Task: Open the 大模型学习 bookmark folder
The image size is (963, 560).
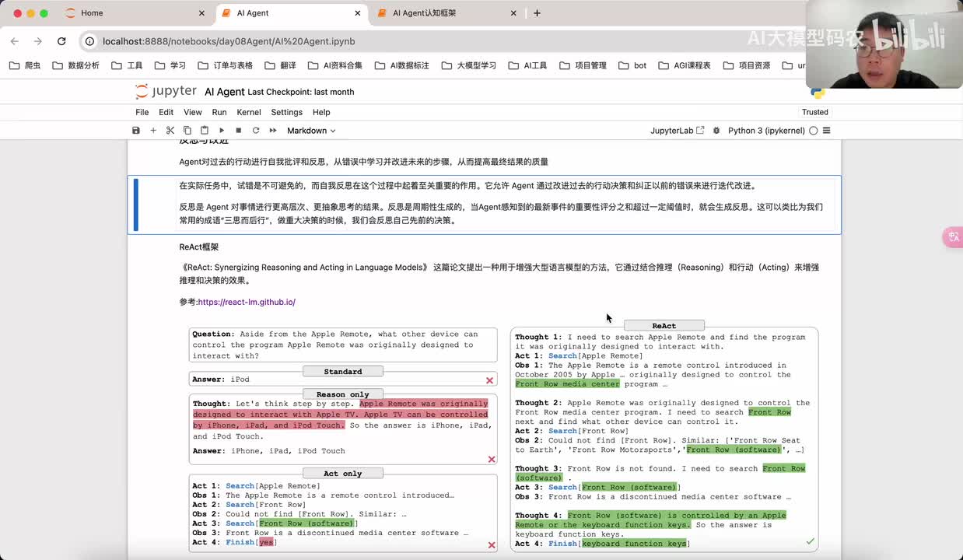Action: click(x=468, y=65)
